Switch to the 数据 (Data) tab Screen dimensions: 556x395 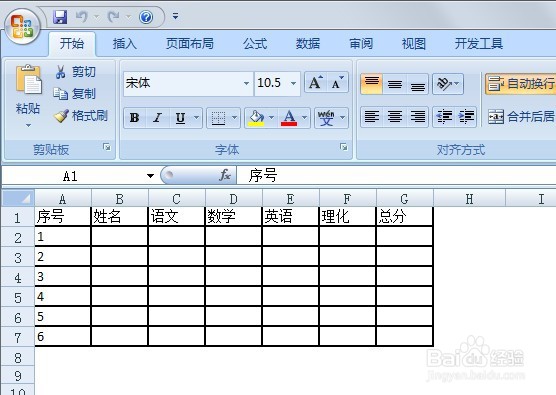308,44
